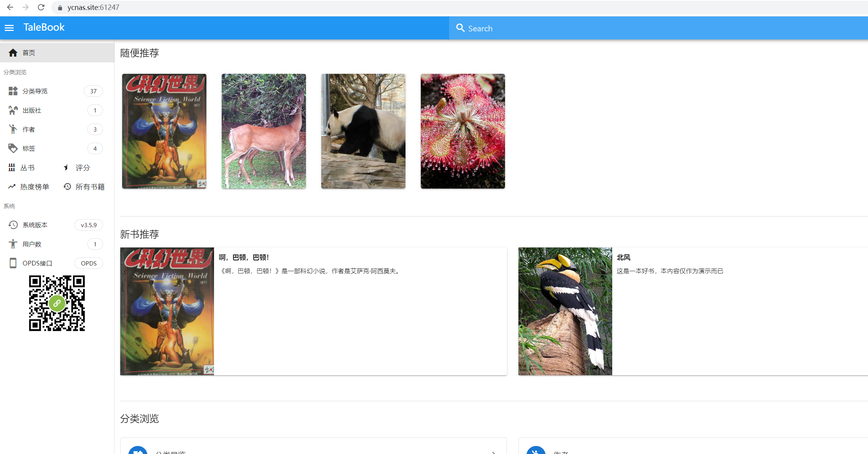Show 所有书籍 all books

(x=90, y=187)
